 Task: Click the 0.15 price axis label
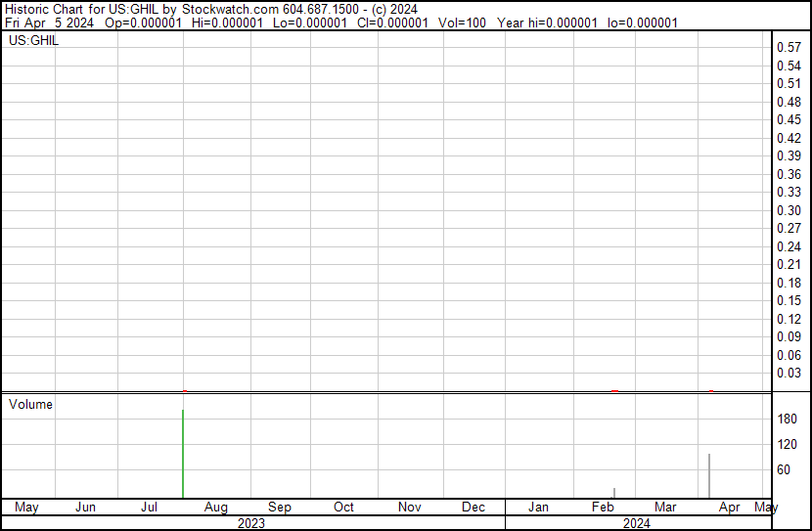pos(789,300)
